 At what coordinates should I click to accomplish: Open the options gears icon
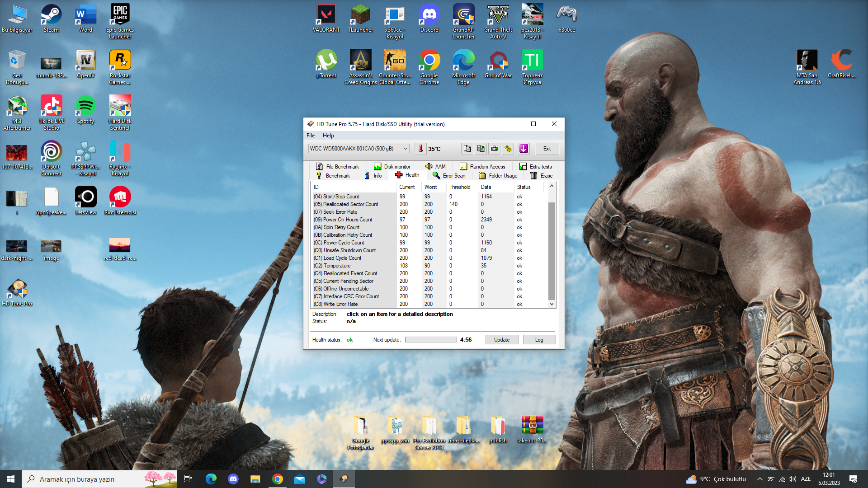coord(508,149)
